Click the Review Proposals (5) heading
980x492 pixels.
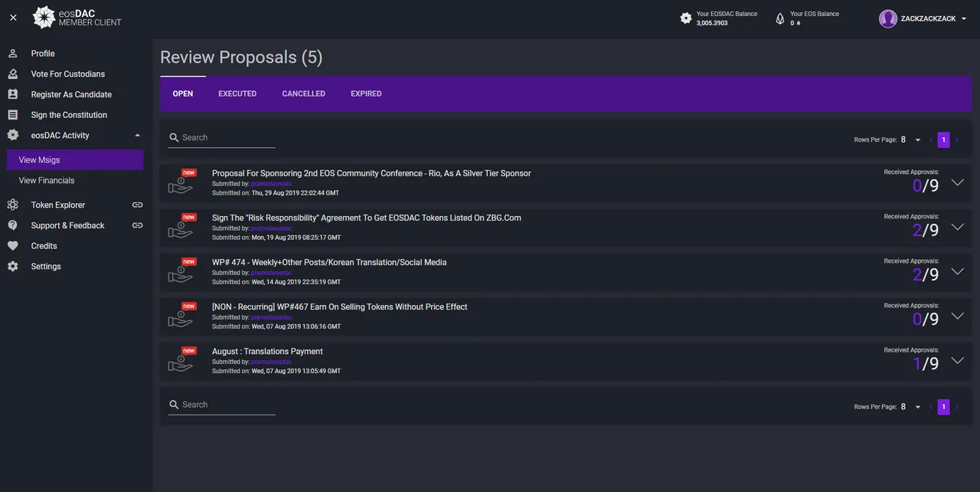(241, 57)
